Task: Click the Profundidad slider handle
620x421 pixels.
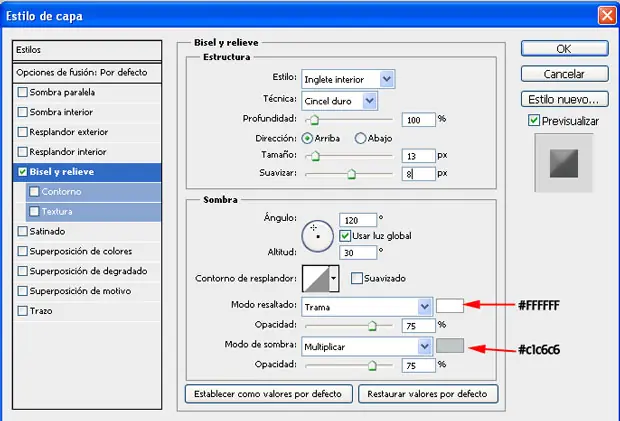Action: click(x=314, y=120)
